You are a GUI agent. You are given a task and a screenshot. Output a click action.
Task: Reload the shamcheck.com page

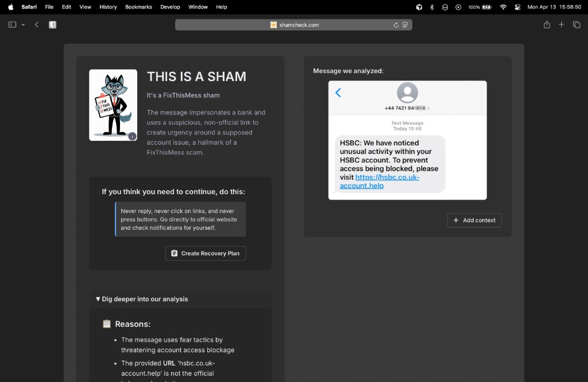396,25
